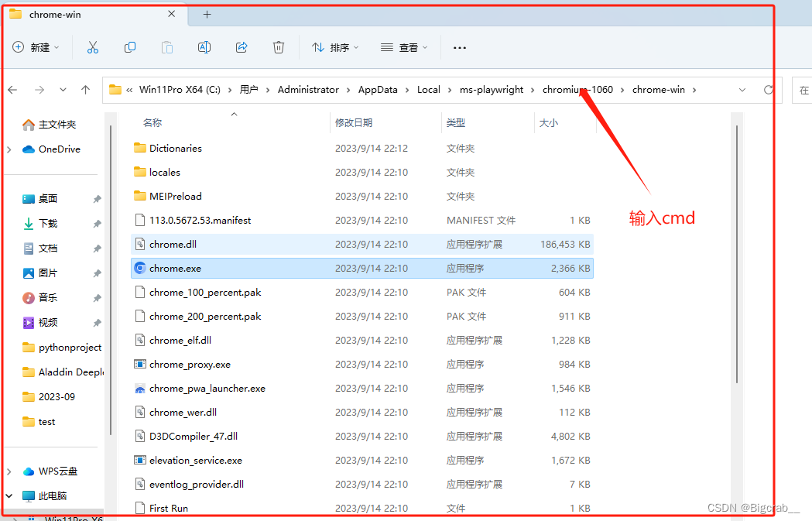Navigate to ms-playwright in the breadcrumb
This screenshot has height=521, width=812.
pyautogui.click(x=492, y=90)
